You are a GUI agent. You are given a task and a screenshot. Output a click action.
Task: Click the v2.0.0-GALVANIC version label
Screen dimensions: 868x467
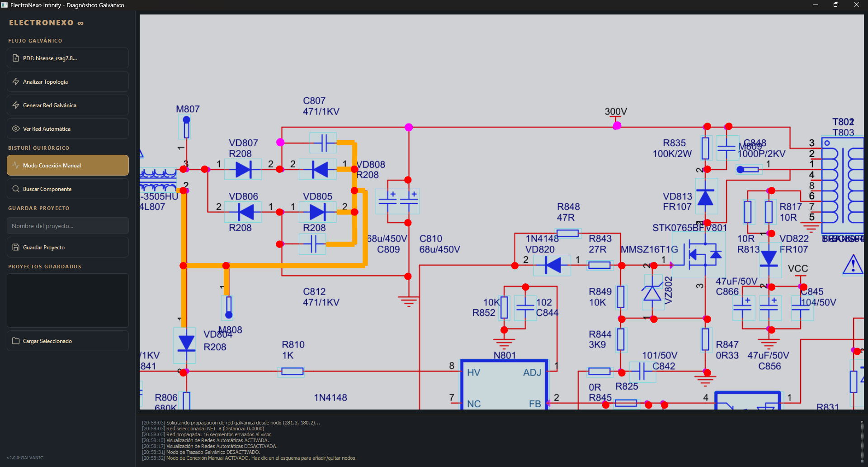tap(25, 457)
